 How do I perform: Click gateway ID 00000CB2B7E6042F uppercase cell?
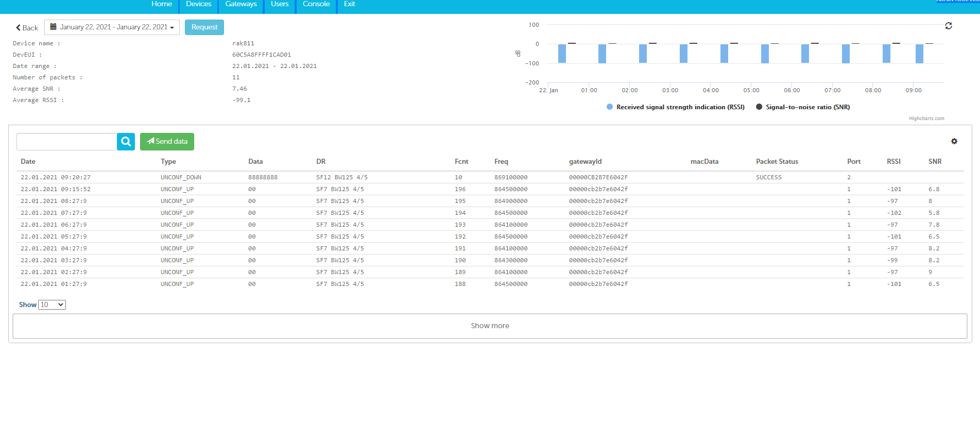tap(598, 177)
